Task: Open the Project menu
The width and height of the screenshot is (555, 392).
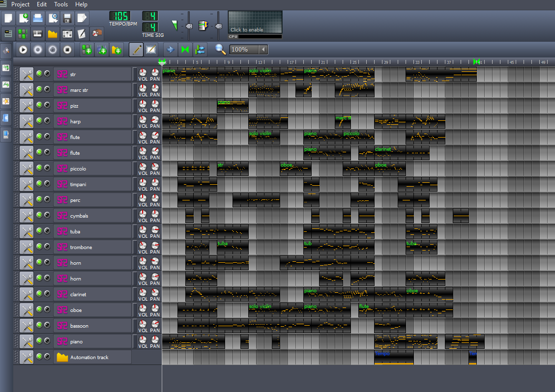Action: pos(20,4)
